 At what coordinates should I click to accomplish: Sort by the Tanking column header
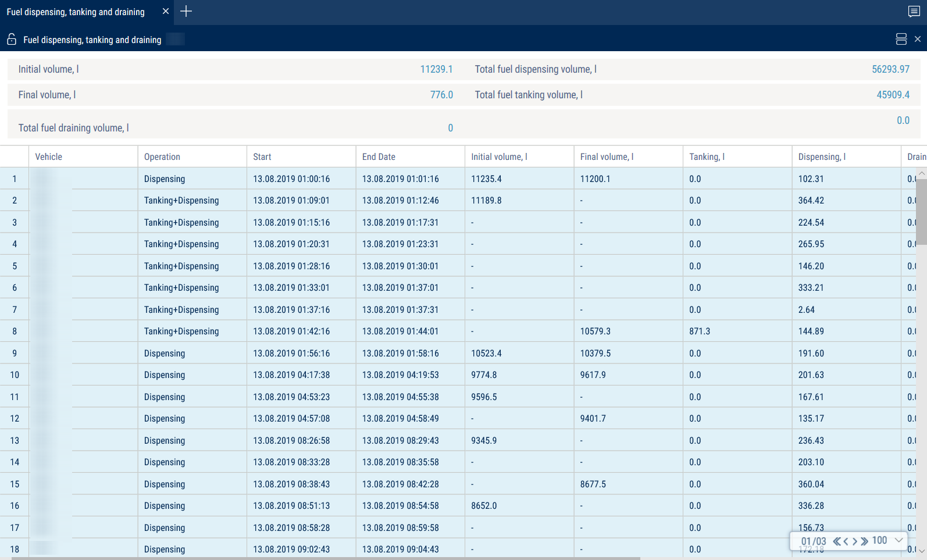click(x=737, y=156)
